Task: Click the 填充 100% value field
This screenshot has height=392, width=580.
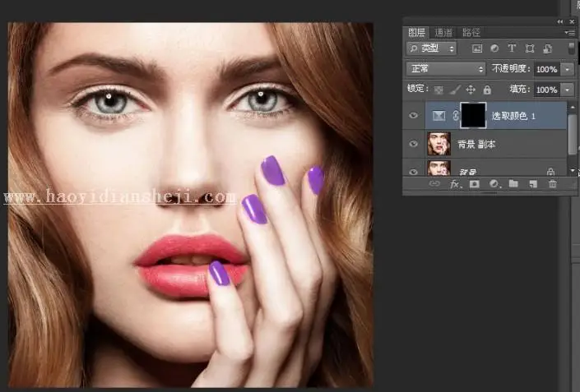Action: (x=547, y=90)
